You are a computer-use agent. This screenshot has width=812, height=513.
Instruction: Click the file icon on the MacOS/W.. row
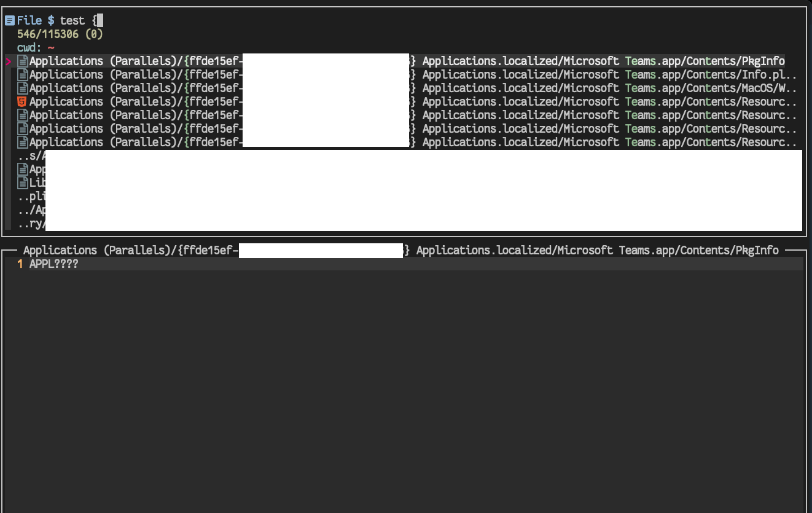pyautogui.click(x=22, y=88)
